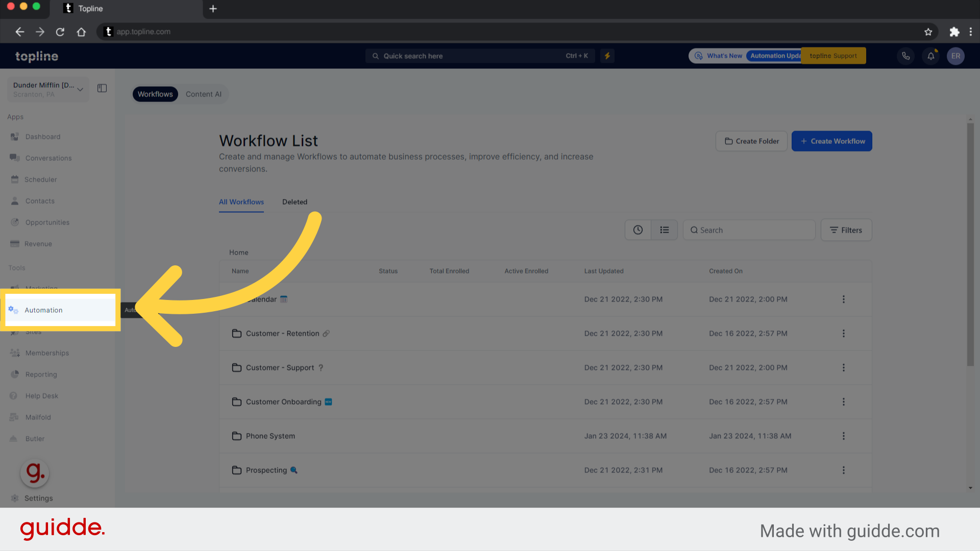Image resolution: width=980 pixels, height=551 pixels.
Task: Open options menu for Customer Onboarding row
Action: tap(844, 402)
